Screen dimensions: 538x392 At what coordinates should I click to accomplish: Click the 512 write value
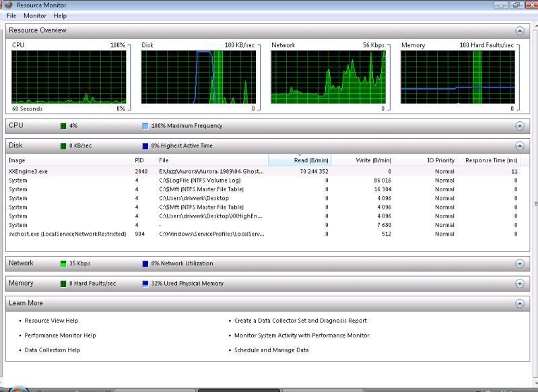pos(386,234)
